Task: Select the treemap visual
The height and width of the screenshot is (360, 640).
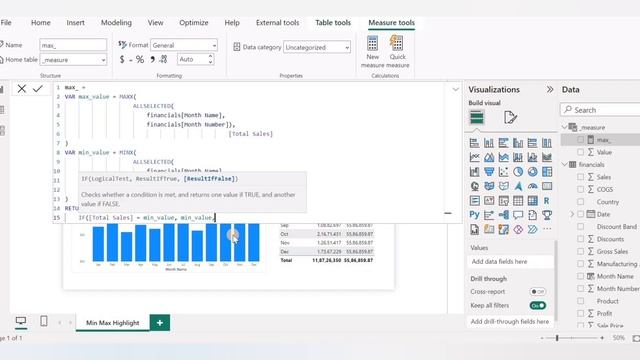Action: [x=547, y=172]
